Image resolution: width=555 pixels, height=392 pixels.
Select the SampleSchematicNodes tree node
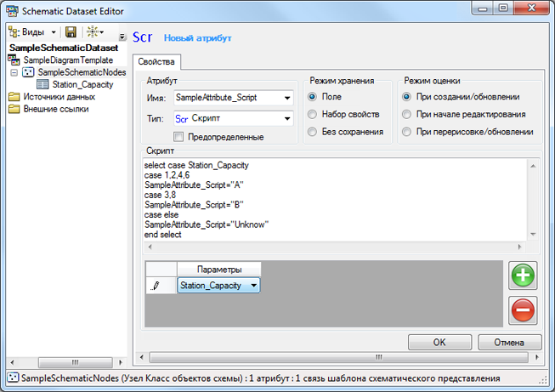tap(82, 72)
